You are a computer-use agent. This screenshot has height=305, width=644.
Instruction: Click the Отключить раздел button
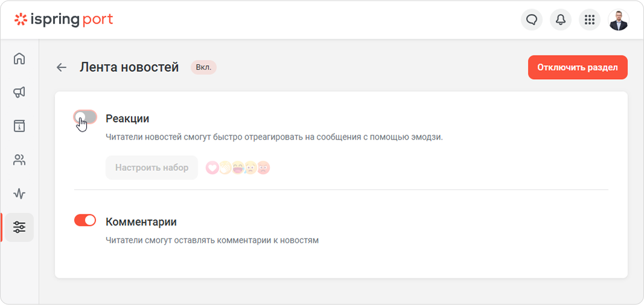pos(578,68)
